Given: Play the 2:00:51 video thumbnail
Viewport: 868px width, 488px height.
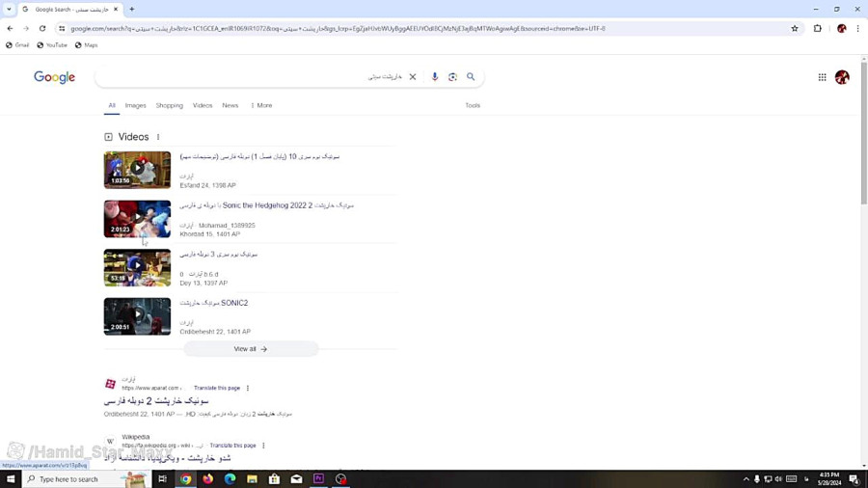Looking at the screenshot, I should 137,316.
